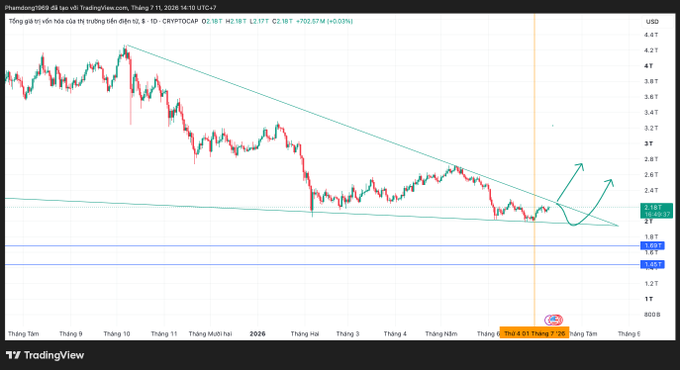Click the Tháng 10 time axis label
The image size is (680, 370).
point(117,334)
